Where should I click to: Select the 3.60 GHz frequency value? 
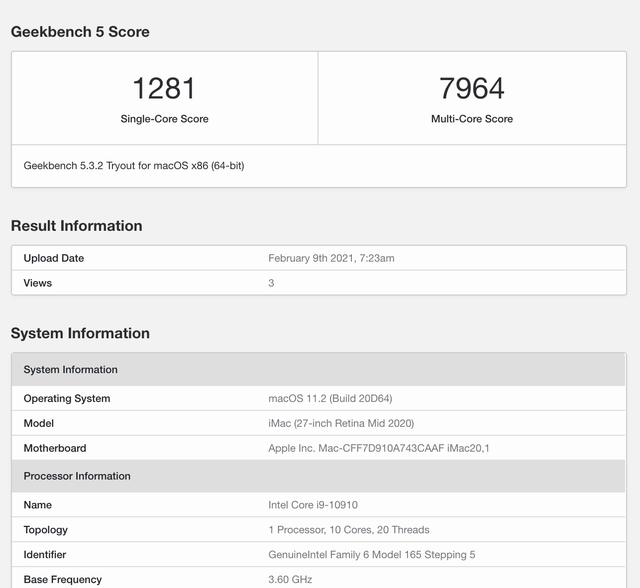click(290, 579)
